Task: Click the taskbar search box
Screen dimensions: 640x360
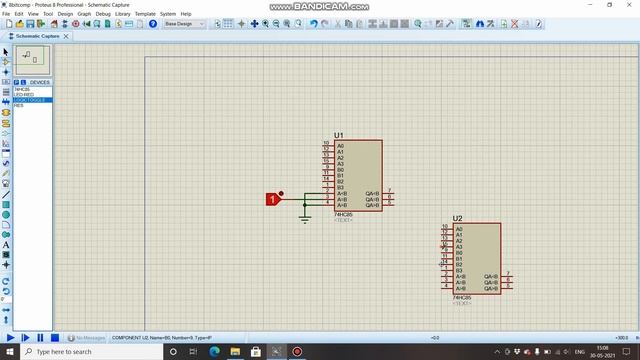Action: pos(91,351)
